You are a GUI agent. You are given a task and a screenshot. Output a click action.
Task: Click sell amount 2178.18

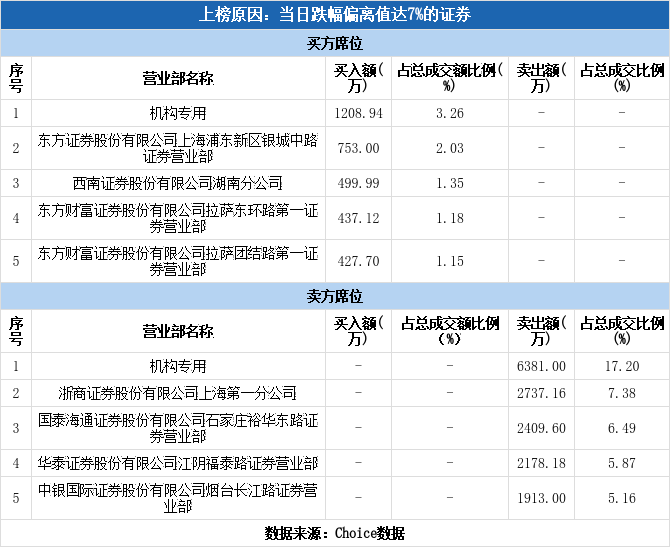pyautogui.click(x=541, y=463)
